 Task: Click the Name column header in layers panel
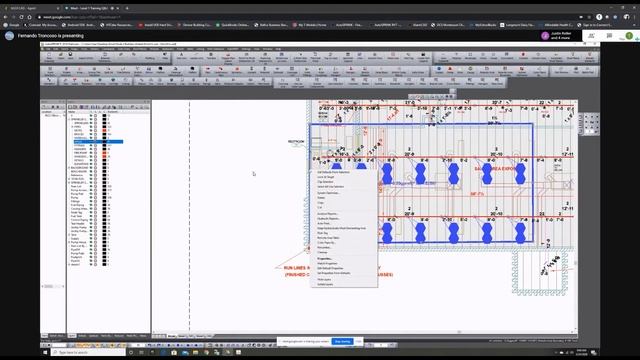[x=73, y=111]
